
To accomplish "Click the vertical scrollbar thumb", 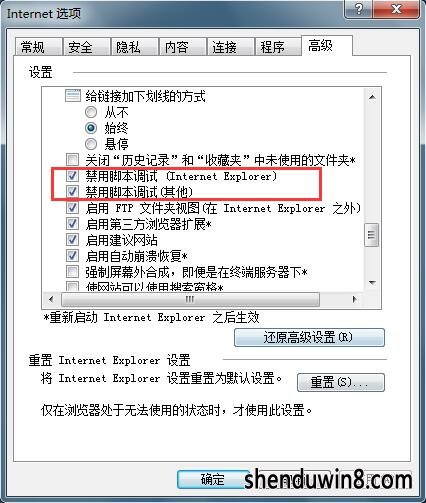I will click(x=372, y=235).
